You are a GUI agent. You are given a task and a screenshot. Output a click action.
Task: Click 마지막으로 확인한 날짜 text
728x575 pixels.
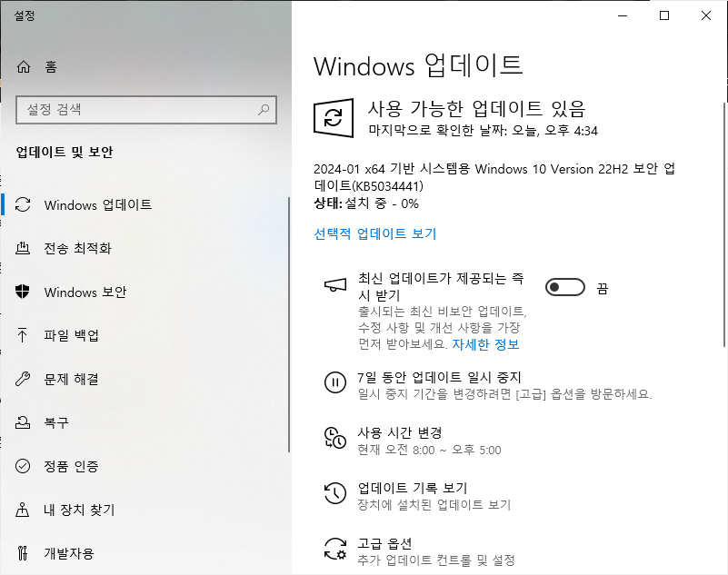[x=483, y=131]
